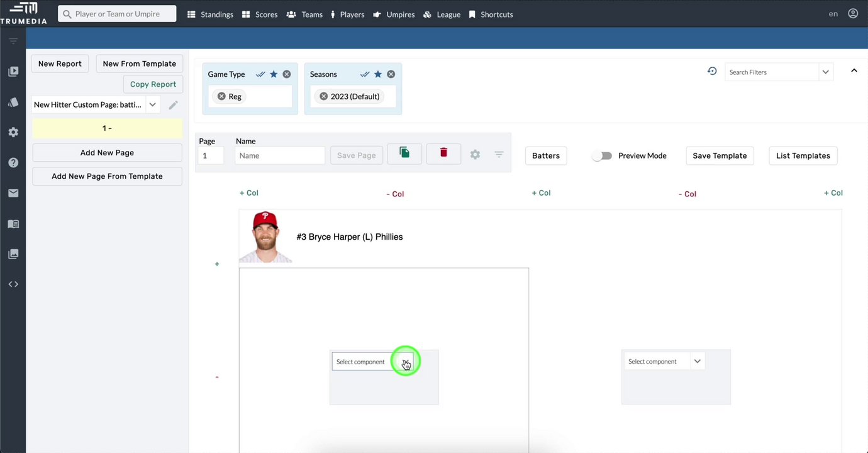Open the language selector labeled en
This screenshot has width=868, height=453.
[833, 14]
